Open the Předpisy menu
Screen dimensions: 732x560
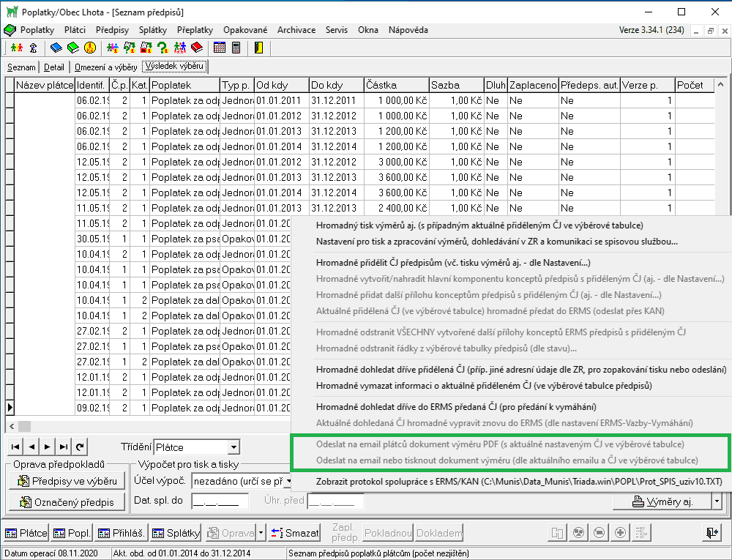coord(112,30)
